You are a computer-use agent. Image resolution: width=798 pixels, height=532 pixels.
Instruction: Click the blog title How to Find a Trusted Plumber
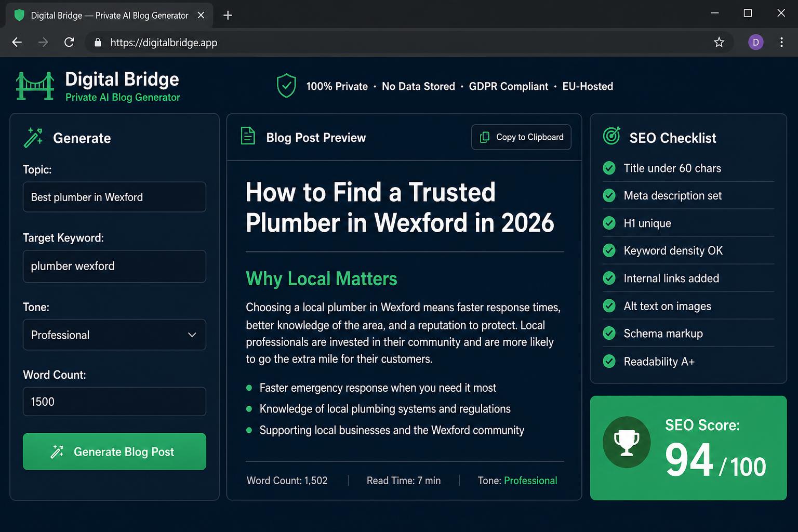400,207
